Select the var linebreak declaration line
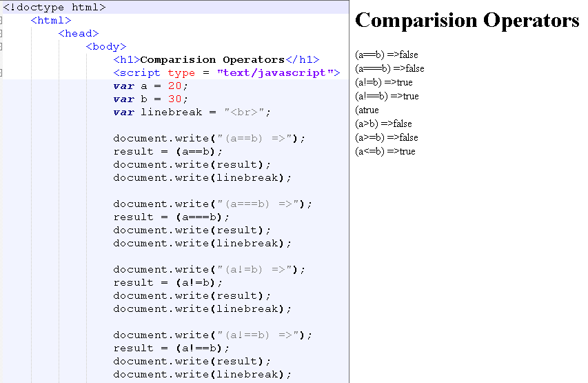This screenshot has width=588, height=383. 192,112
